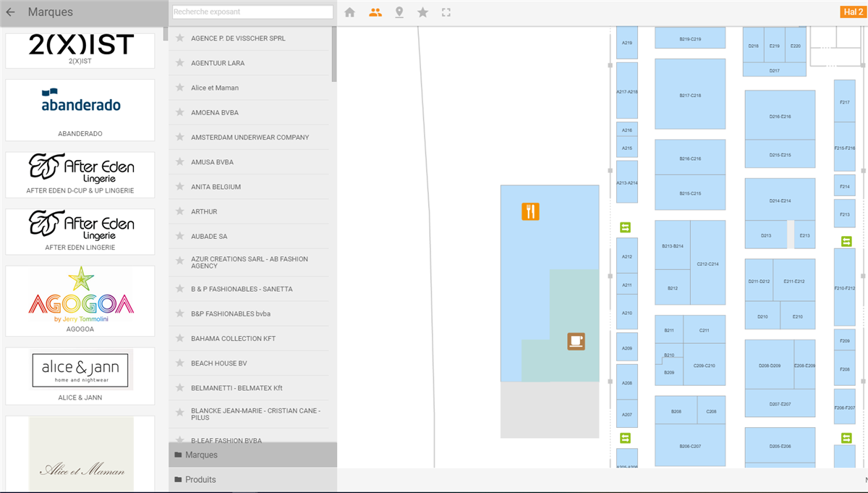The width and height of the screenshot is (868, 493).
Task: Star the AUBADE SA exhibitor
Action: point(180,236)
